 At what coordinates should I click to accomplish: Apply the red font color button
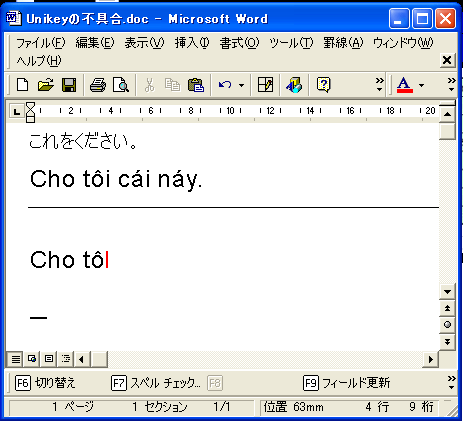(405, 85)
